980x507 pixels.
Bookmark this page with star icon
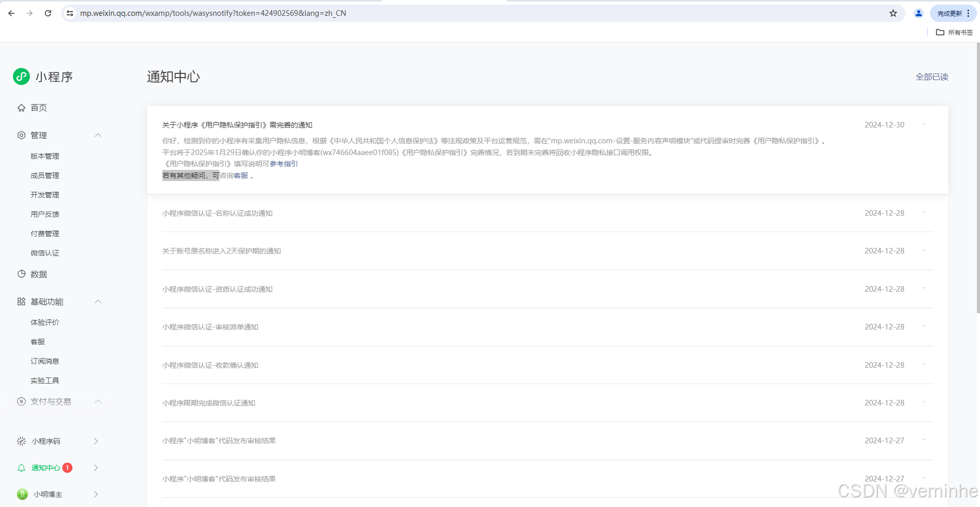click(x=893, y=13)
